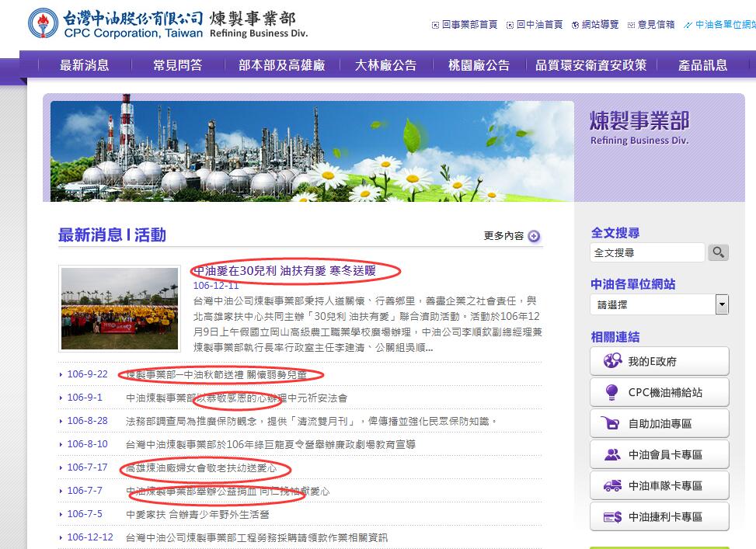Click the icon before 回事業部首頁

coord(435,25)
